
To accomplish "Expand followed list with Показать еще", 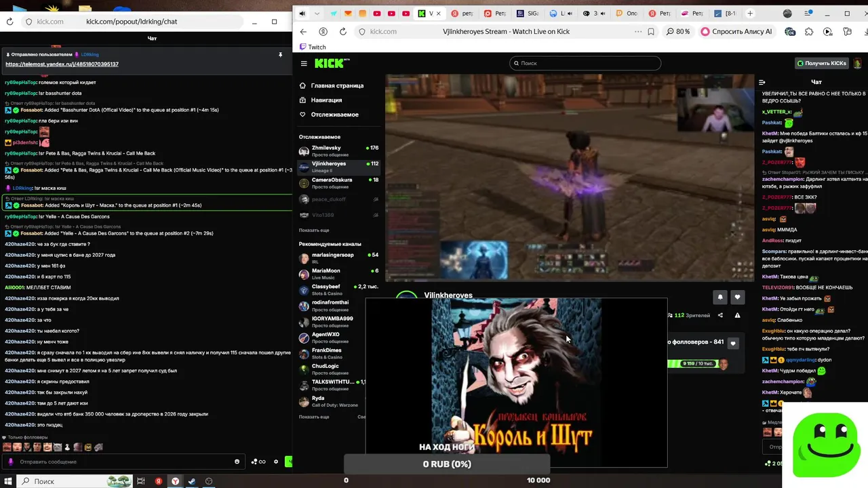I will (x=314, y=230).
